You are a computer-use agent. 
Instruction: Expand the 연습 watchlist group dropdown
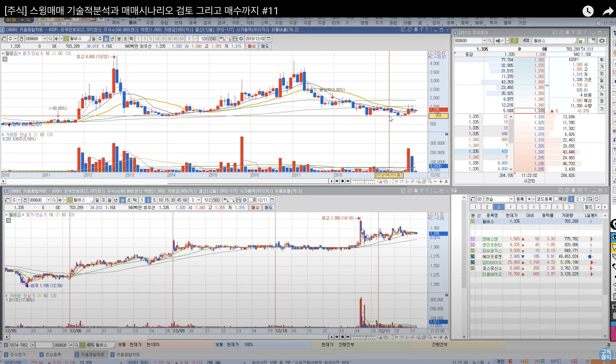point(512,199)
